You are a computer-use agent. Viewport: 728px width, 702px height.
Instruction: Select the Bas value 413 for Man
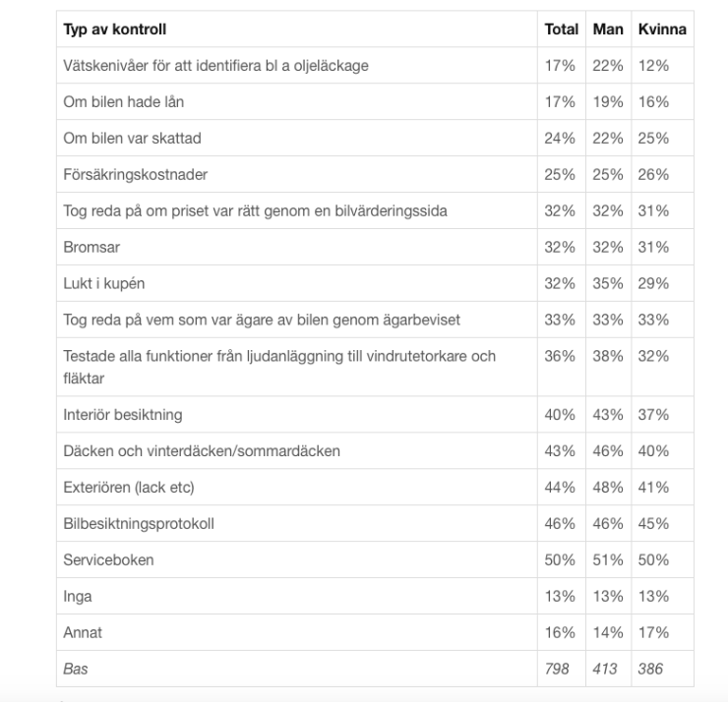pyautogui.click(x=602, y=669)
